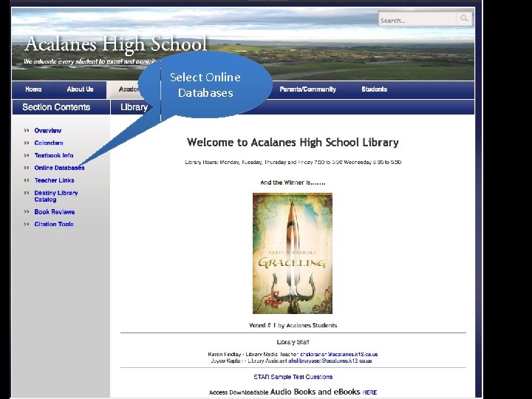The image size is (532, 399).
Task: Click HERE for audio books and eBooks
Action: (x=369, y=392)
